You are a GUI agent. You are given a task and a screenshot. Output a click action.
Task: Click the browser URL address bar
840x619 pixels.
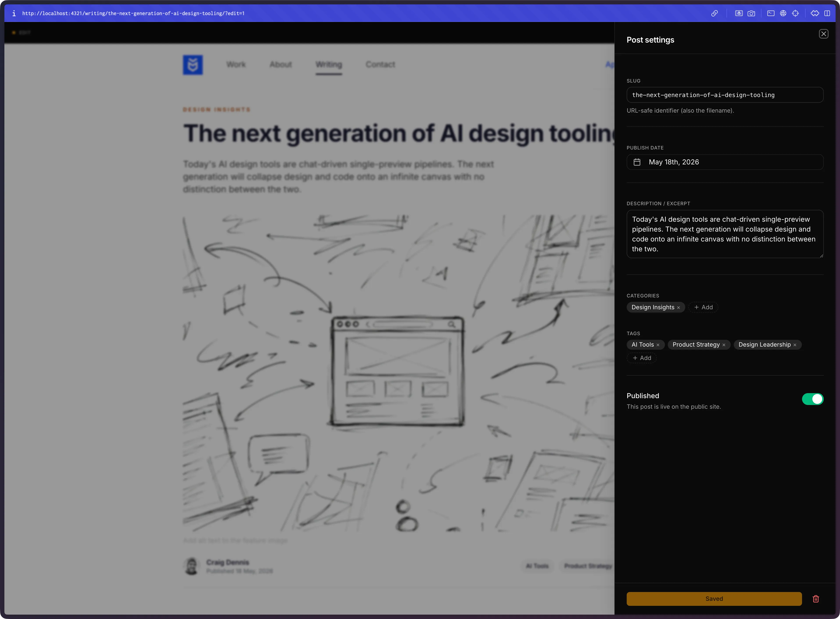(x=133, y=13)
